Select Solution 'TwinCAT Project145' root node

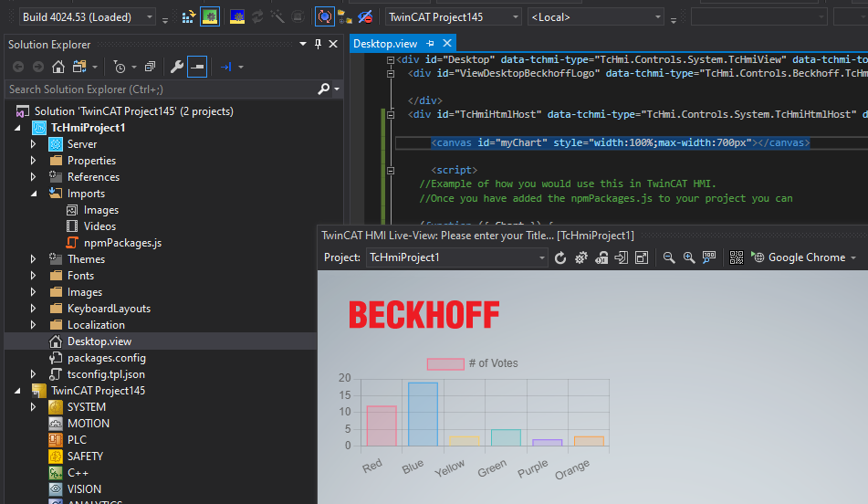(x=134, y=111)
